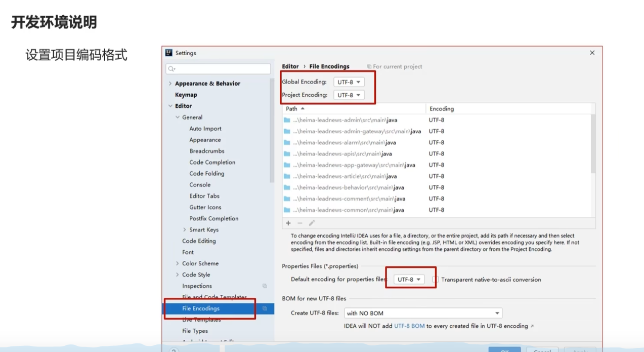Collapse the Editor tree node
Viewport: 644px width, 352px height.
pos(170,106)
